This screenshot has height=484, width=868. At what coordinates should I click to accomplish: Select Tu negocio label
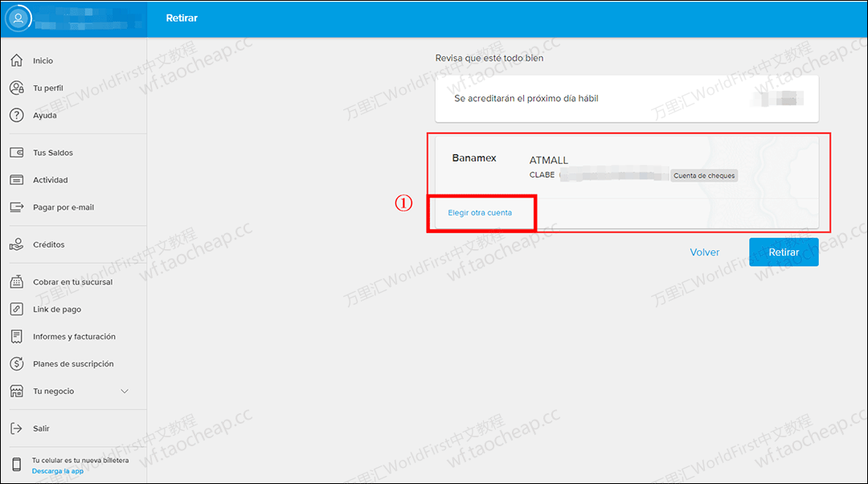[53, 391]
